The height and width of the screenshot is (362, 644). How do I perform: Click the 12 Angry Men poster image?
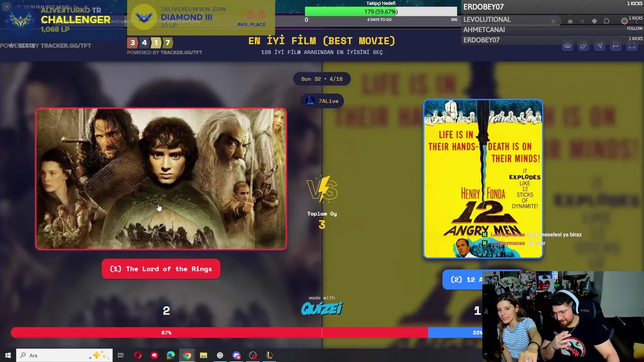pyautogui.click(x=483, y=179)
